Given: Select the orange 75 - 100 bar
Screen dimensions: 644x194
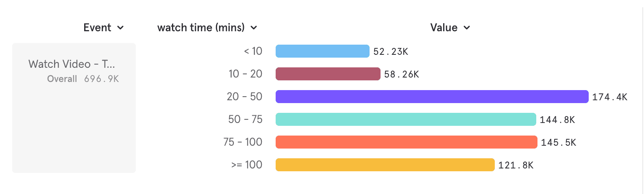Looking at the screenshot, I should [x=406, y=142].
